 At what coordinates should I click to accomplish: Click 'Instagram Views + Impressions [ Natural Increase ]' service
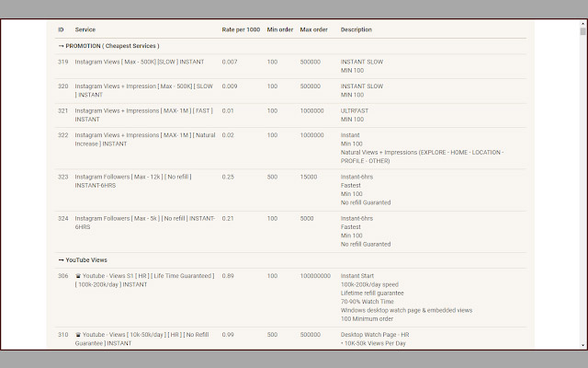coord(145,139)
